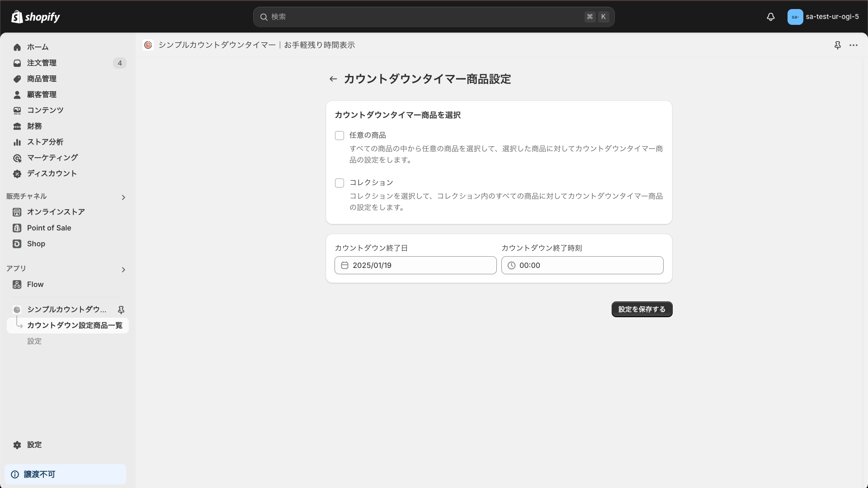868x488 pixels.
Task: Pin the countdown timer app to sidebar
Action: (121, 310)
